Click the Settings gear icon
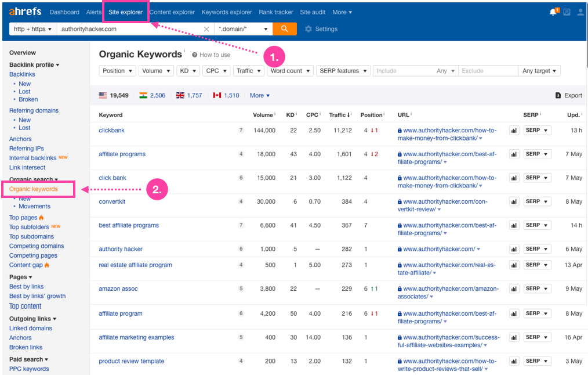The image size is (588, 375). 308,29
